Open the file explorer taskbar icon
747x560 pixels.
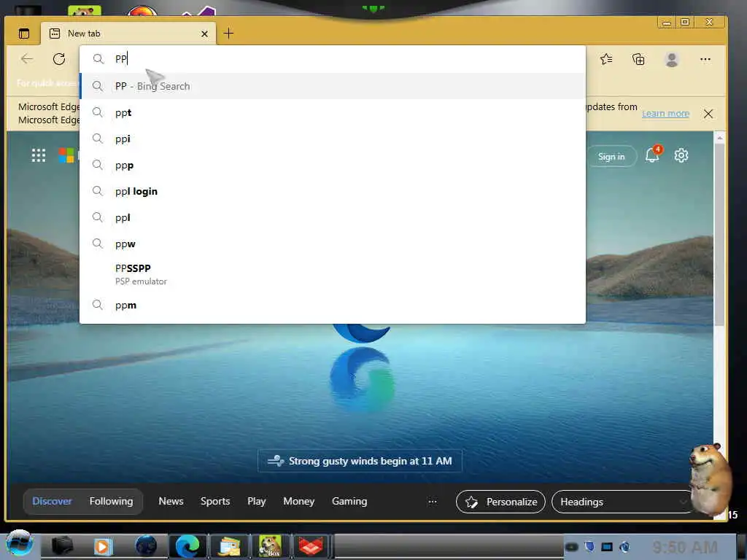[x=229, y=546]
